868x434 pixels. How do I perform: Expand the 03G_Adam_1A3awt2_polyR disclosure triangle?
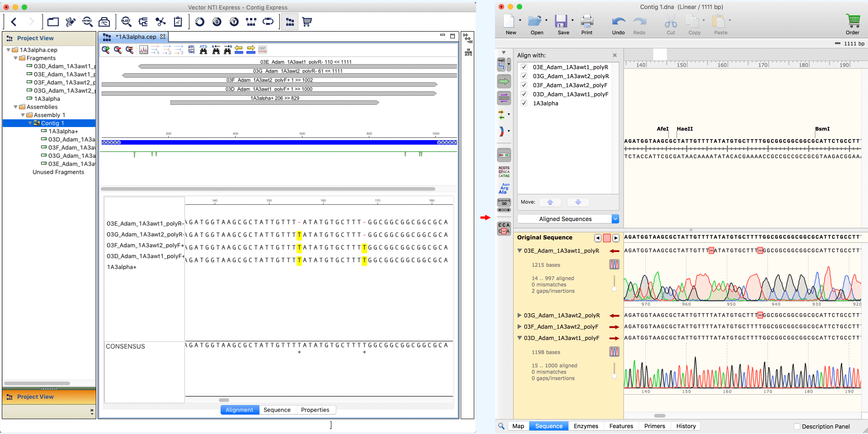[x=519, y=315]
